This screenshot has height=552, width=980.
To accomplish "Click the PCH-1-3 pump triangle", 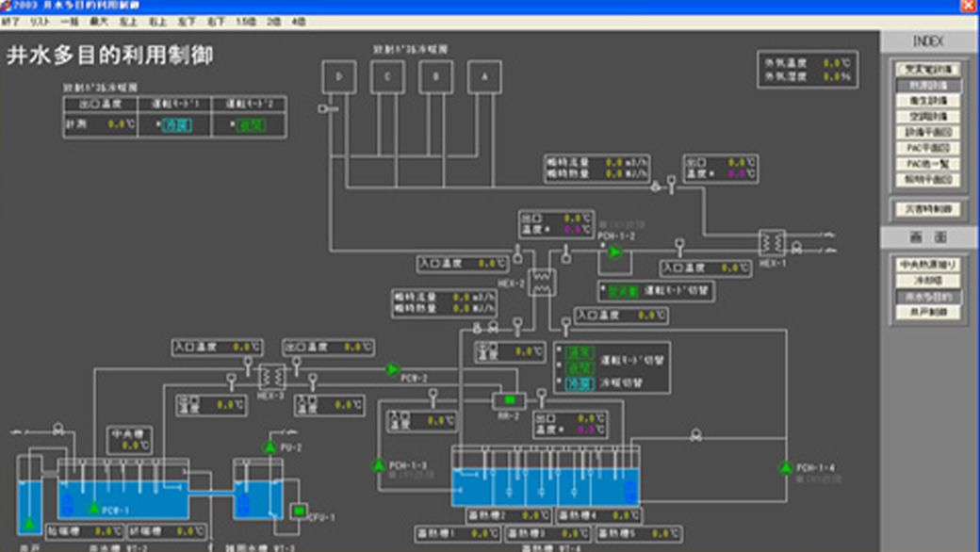I will click(x=379, y=464).
